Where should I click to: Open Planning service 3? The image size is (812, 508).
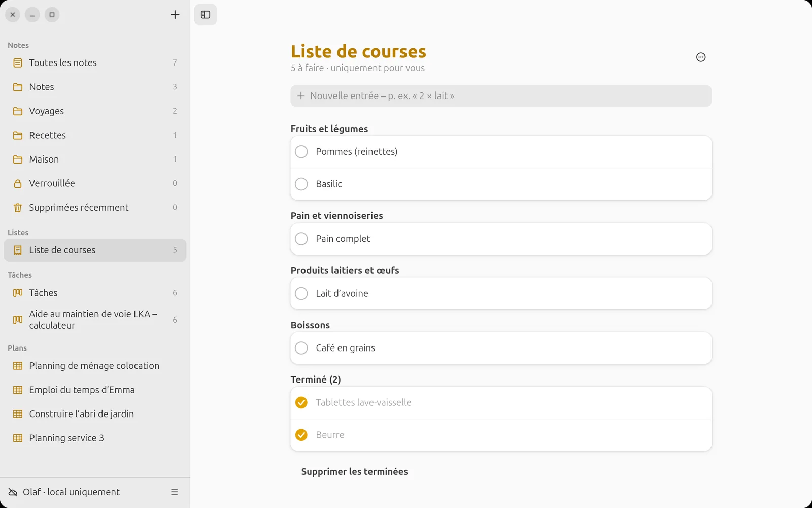tap(95, 438)
